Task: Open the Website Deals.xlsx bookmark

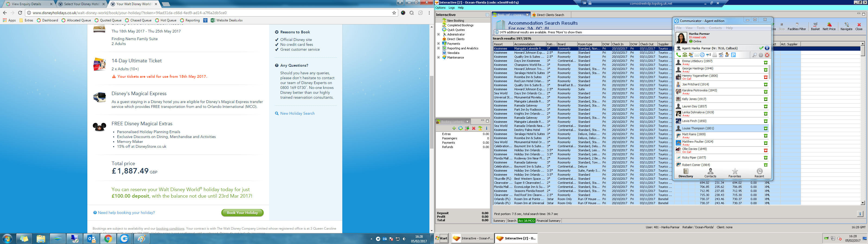Action: [226, 20]
